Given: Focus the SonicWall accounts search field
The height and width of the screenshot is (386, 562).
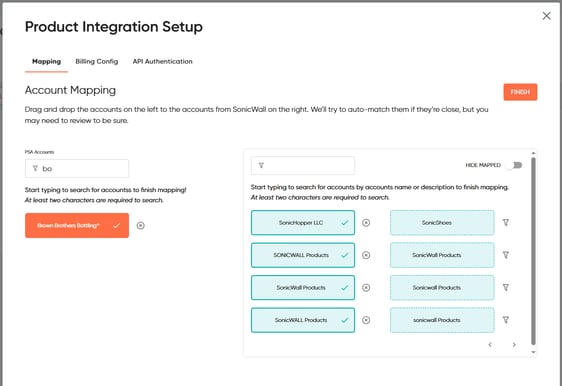Looking at the screenshot, I should 303,165.
